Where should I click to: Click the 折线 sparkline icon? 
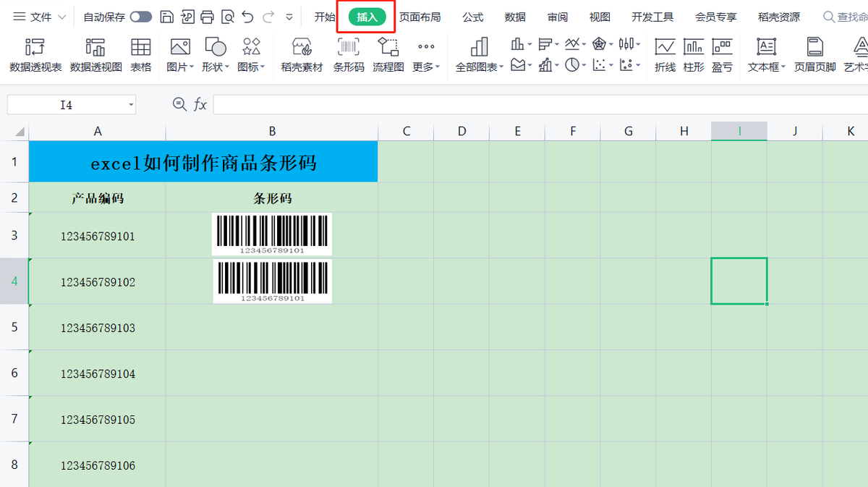click(665, 56)
